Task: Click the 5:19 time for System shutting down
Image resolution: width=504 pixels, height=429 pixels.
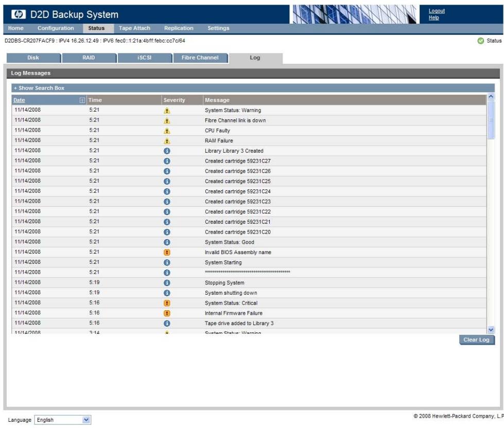Action: tap(95, 293)
